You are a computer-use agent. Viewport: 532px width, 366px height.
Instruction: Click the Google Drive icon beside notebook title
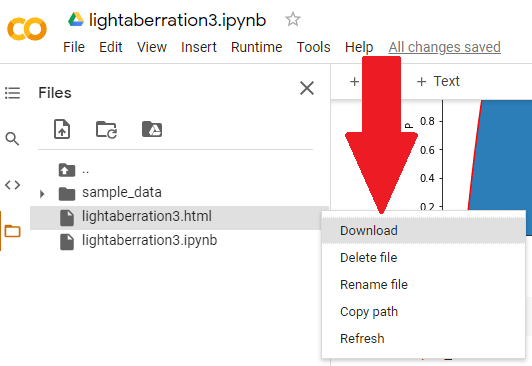pos(76,19)
